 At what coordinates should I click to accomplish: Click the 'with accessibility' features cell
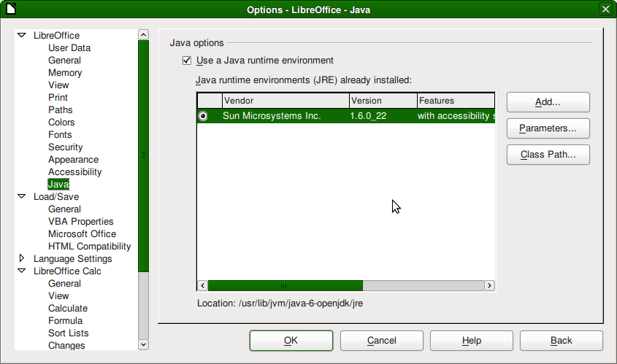(456, 116)
